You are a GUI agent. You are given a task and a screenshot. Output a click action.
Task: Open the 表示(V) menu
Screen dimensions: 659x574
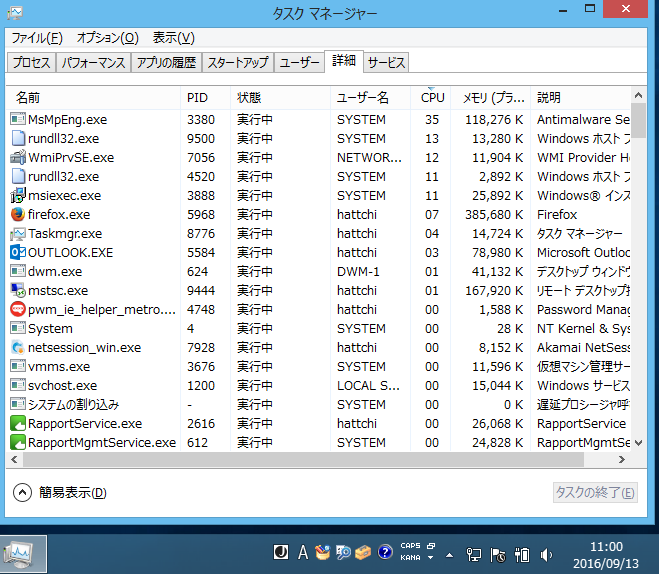point(174,38)
